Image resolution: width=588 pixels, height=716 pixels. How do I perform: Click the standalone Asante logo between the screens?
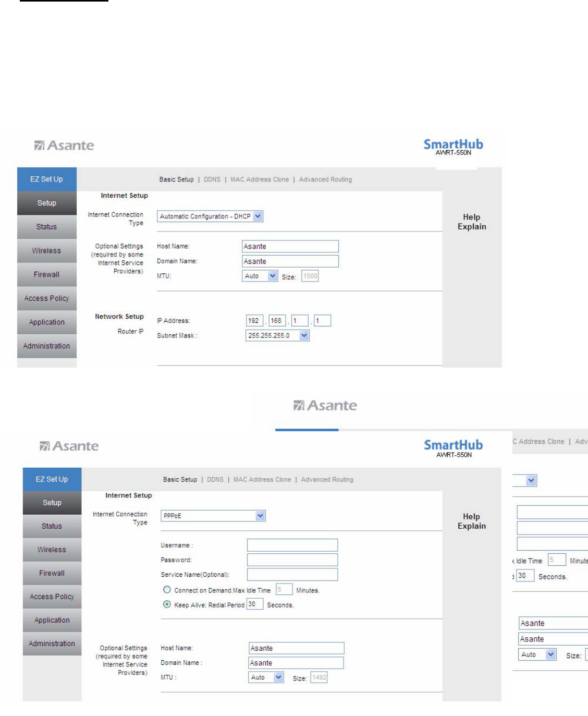325,405
